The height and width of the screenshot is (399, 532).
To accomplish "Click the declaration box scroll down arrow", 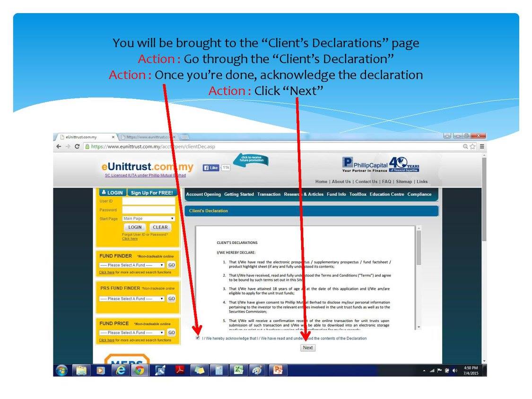I will tap(419, 327).
